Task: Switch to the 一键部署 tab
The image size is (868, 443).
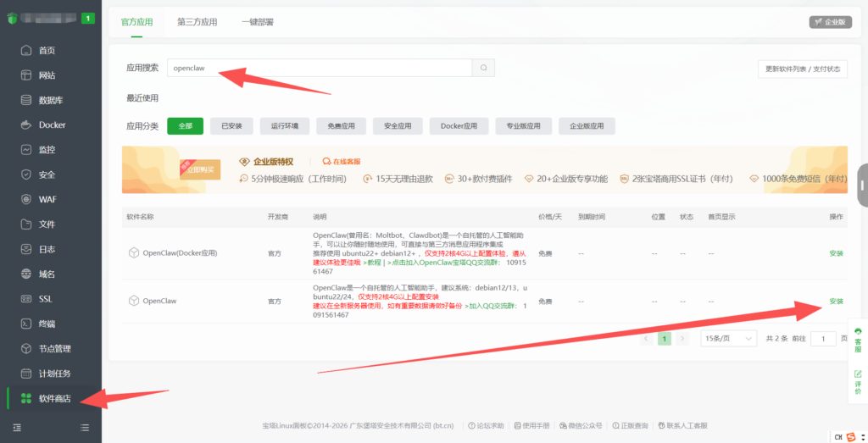Action: [x=258, y=22]
